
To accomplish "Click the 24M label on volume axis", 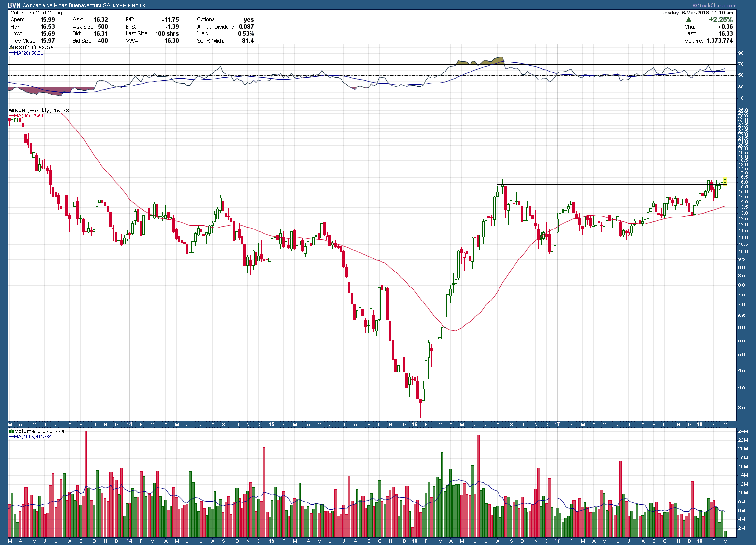I will [742, 431].
